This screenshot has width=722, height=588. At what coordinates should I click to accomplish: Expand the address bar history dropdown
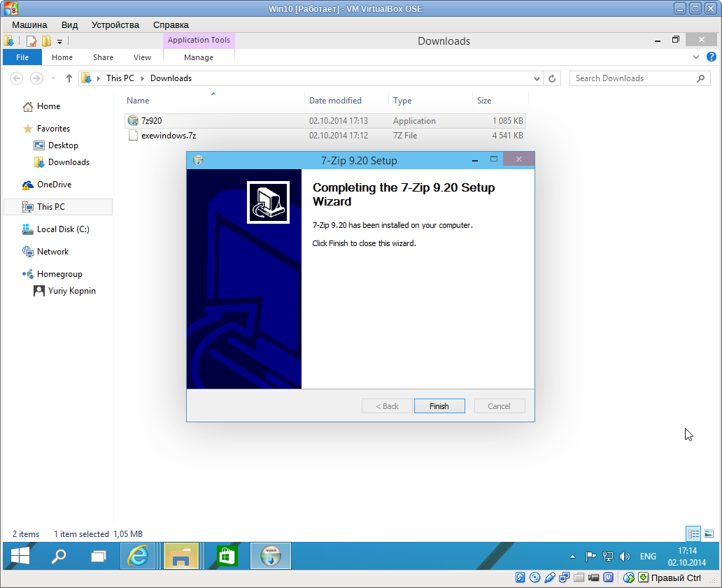(x=537, y=78)
